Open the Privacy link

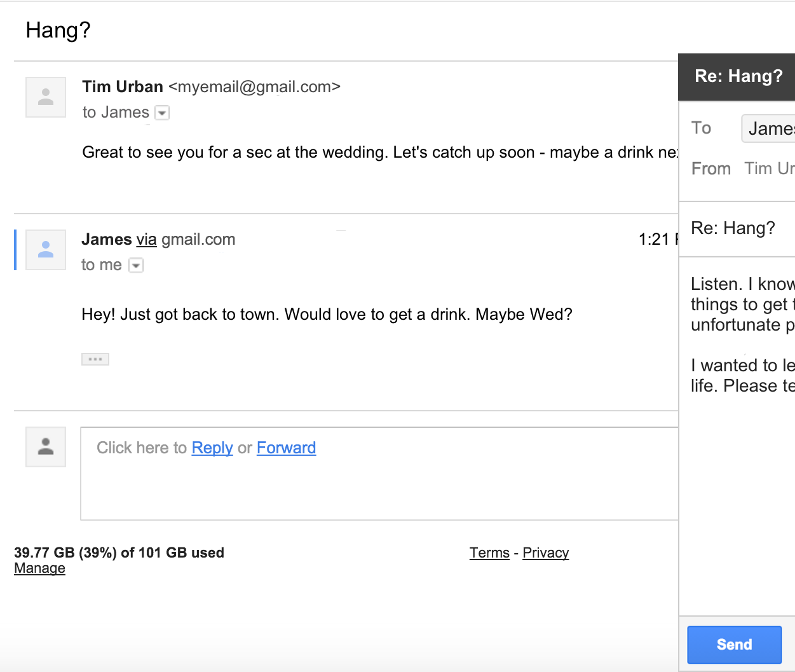click(545, 553)
